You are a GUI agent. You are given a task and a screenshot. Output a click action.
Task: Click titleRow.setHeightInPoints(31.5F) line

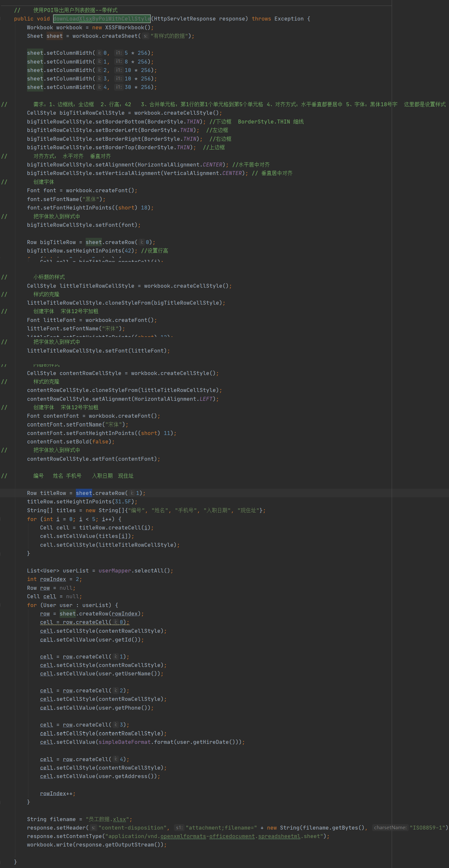click(x=82, y=501)
